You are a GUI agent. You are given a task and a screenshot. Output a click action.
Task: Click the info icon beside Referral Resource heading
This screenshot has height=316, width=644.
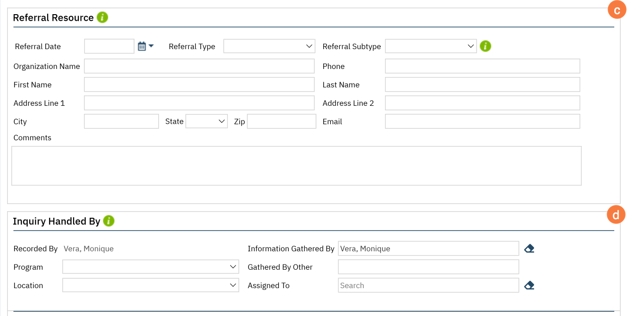click(x=102, y=17)
